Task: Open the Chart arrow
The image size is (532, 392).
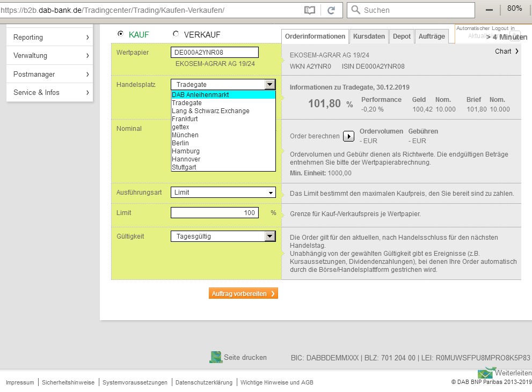Action: pos(517,51)
